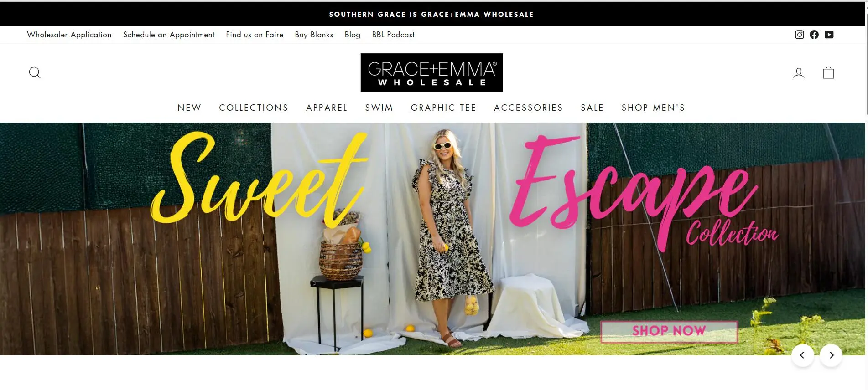Open the Sale section
Screen dimensions: 868x390
click(592, 108)
